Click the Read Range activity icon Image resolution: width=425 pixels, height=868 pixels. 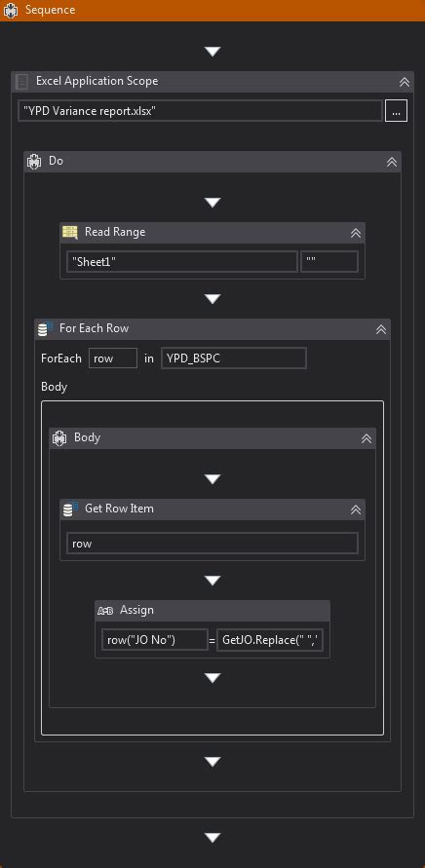point(70,232)
